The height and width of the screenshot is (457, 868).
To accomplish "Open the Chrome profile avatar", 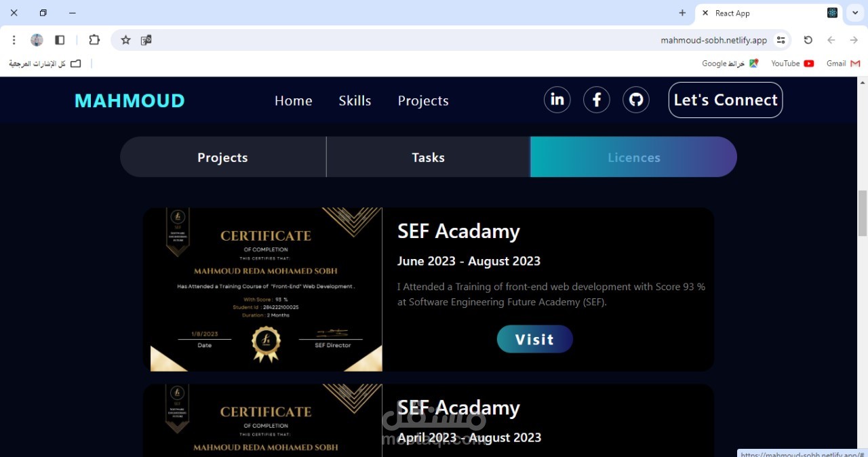I will coord(37,40).
